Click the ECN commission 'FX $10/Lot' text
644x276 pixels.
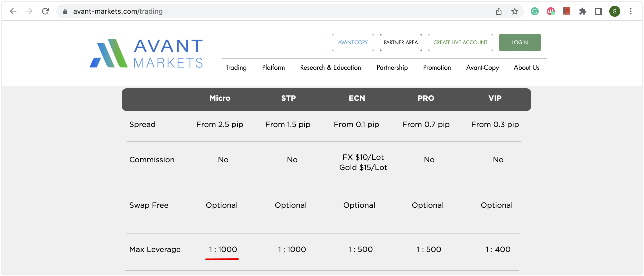click(363, 157)
